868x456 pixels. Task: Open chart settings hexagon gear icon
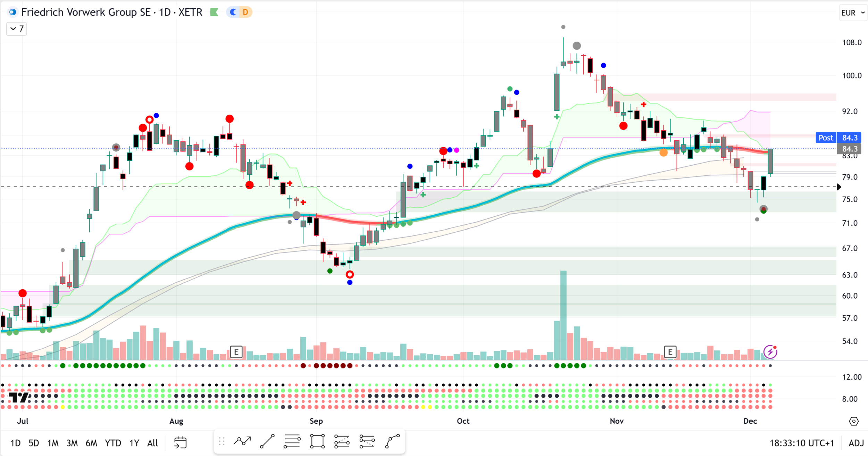(854, 421)
